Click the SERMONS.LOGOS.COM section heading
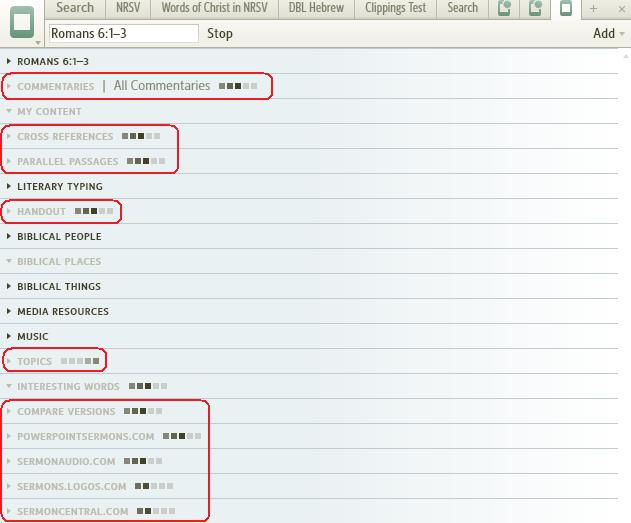Image resolution: width=631 pixels, height=523 pixels. [x=72, y=486]
